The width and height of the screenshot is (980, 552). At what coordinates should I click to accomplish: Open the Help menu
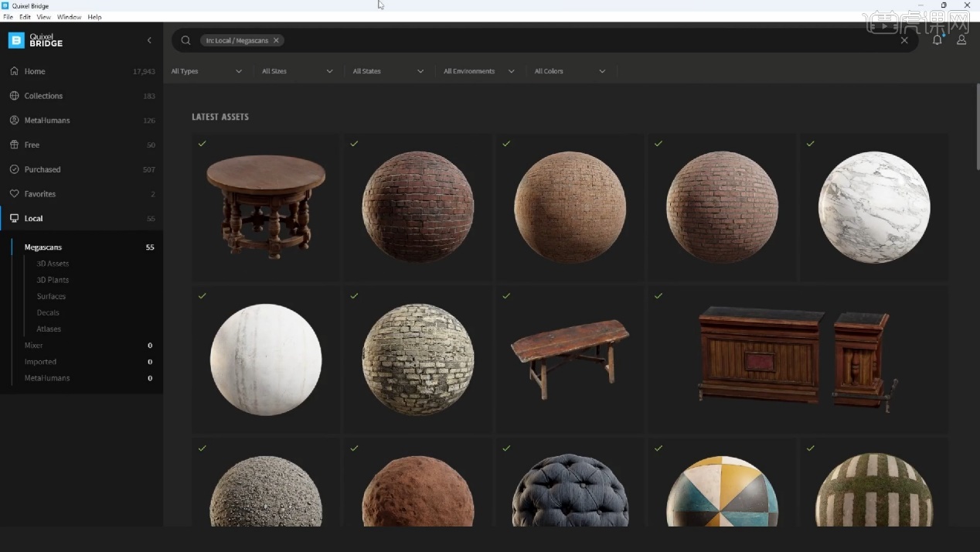94,16
